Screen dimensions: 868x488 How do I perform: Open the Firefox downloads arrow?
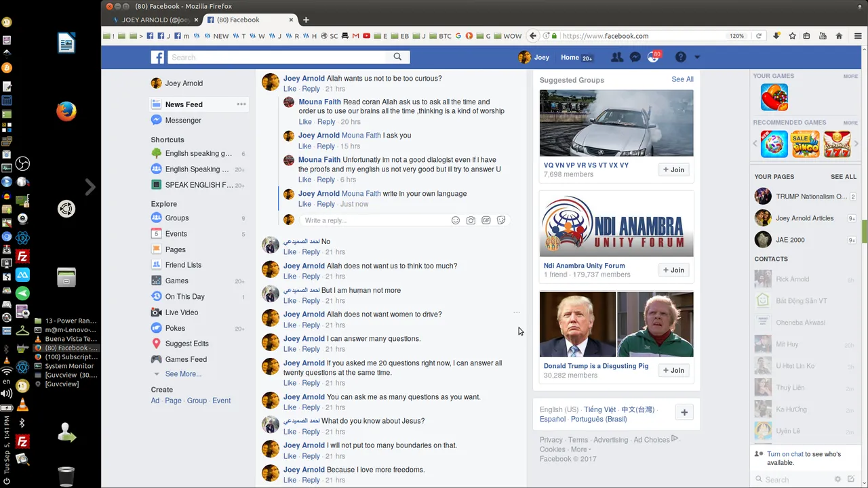[777, 36]
